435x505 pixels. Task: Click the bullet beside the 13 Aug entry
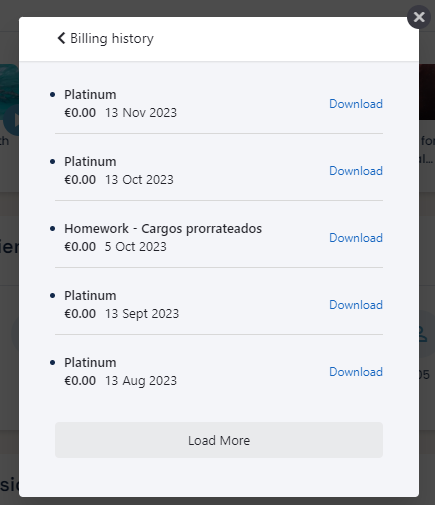[52, 362]
